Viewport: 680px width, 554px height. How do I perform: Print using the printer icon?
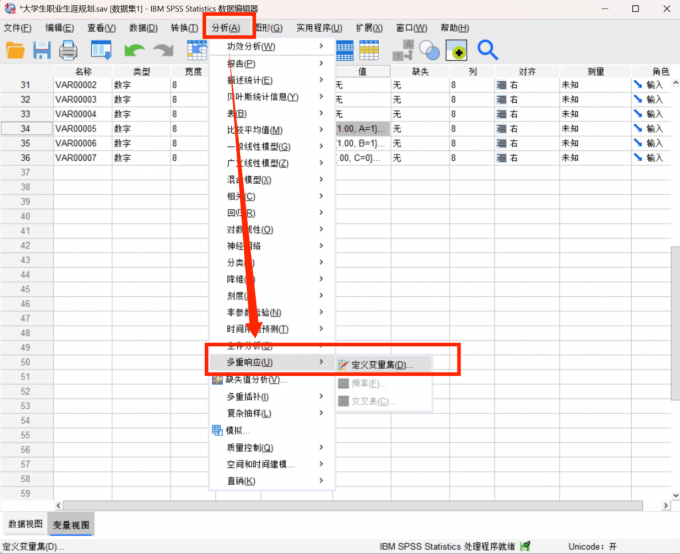[68, 50]
